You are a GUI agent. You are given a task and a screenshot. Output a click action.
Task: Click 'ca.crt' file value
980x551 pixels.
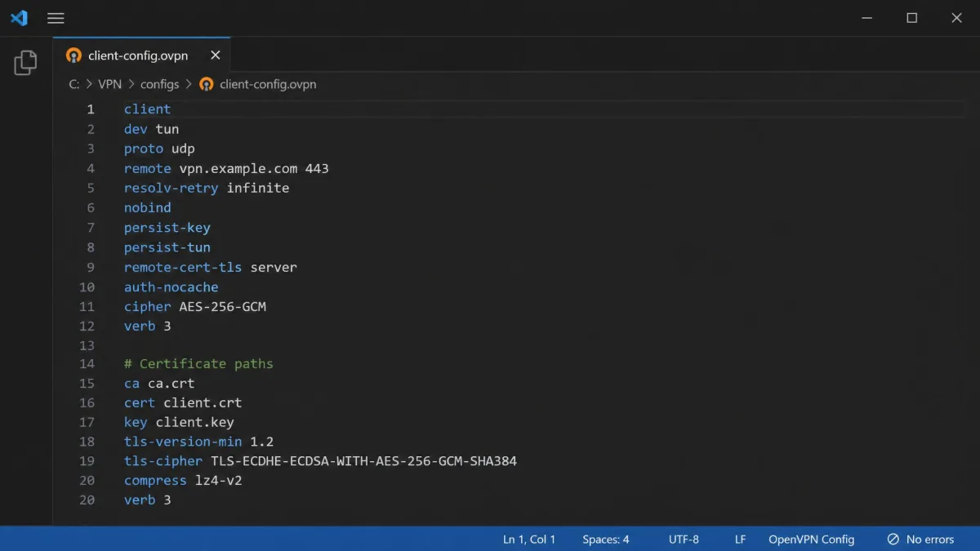171,384
